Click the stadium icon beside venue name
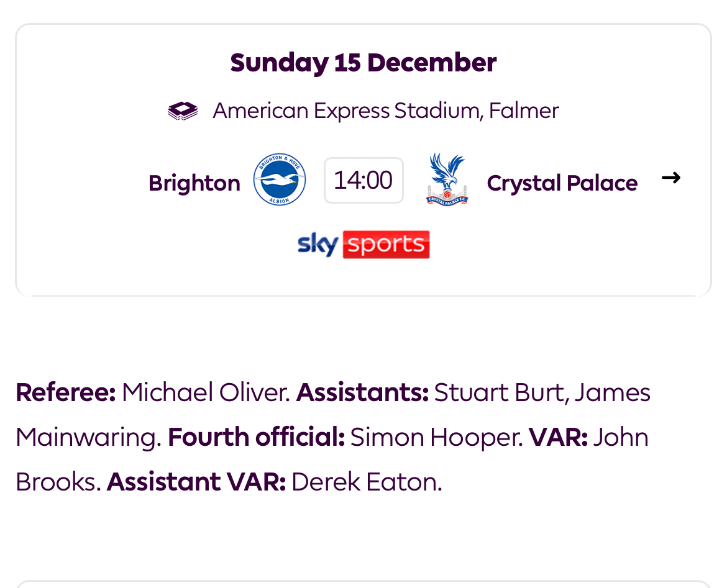This screenshot has height=588, width=727. (x=183, y=111)
